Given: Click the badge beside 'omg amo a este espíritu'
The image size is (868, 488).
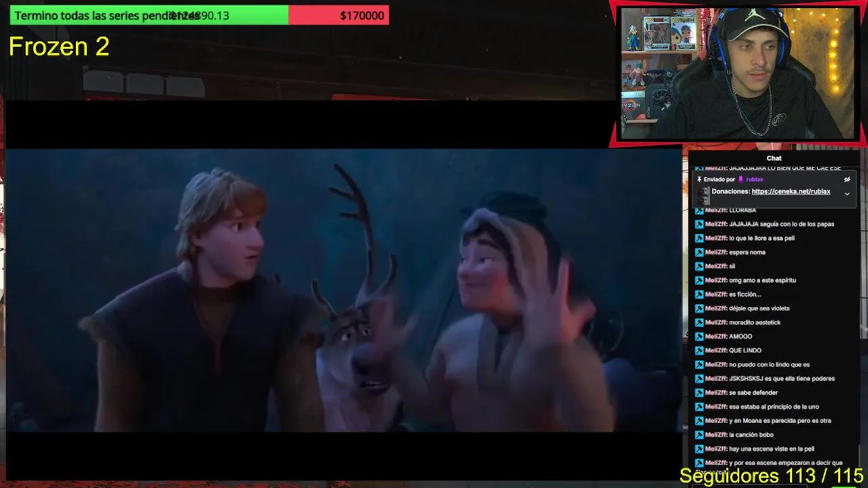Looking at the screenshot, I should pyautogui.click(x=699, y=281).
